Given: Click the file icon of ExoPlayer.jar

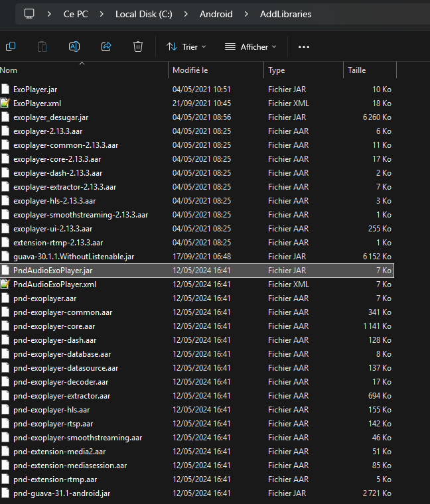Looking at the screenshot, I should (5, 90).
